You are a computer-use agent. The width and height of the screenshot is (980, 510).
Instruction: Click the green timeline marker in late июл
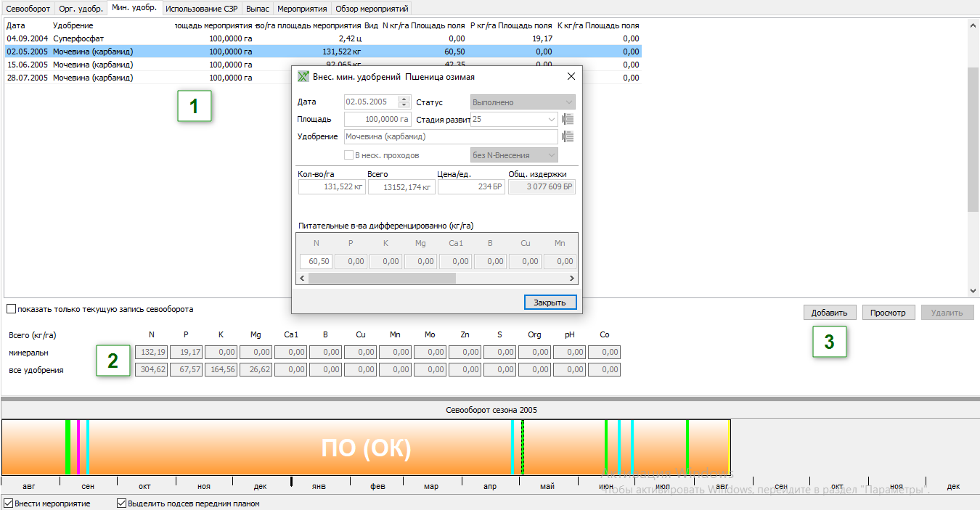tap(687, 448)
